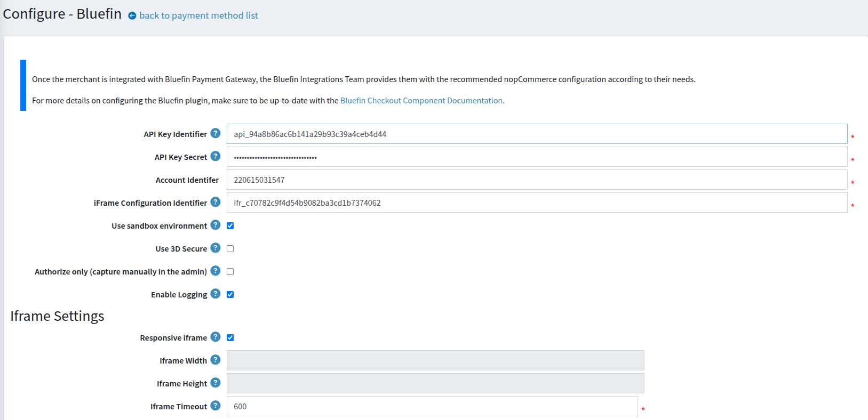The width and height of the screenshot is (868, 420).
Task: Click the 'Iframe Settings' section heading
Action: click(x=57, y=316)
